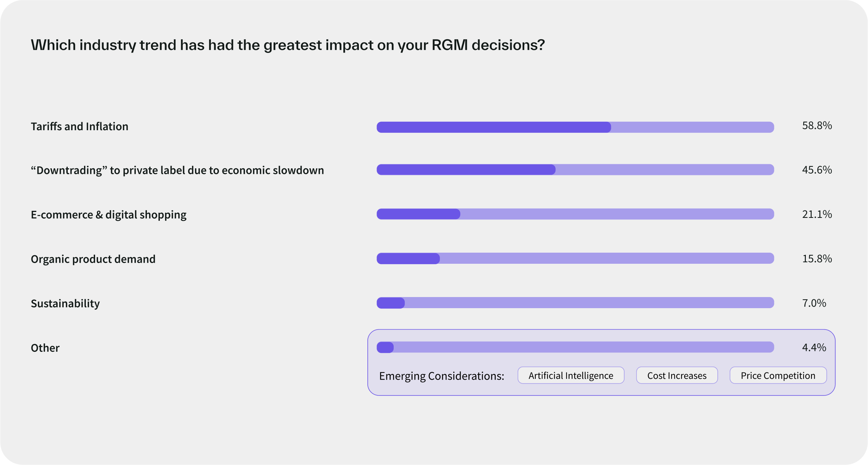Click the RGM decisions question title
Viewport: 868px width, 465px height.
(x=287, y=45)
